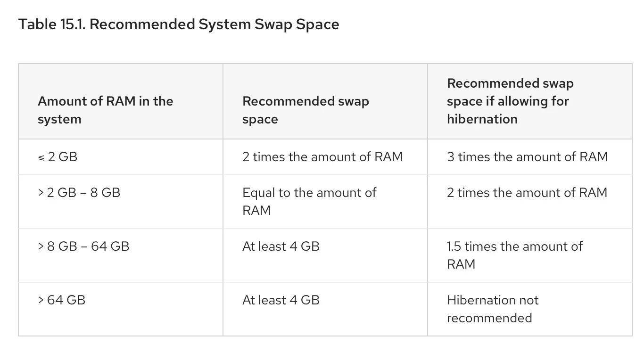Click hibernation value for 2 GB – 8 GB row

point(527,193)
